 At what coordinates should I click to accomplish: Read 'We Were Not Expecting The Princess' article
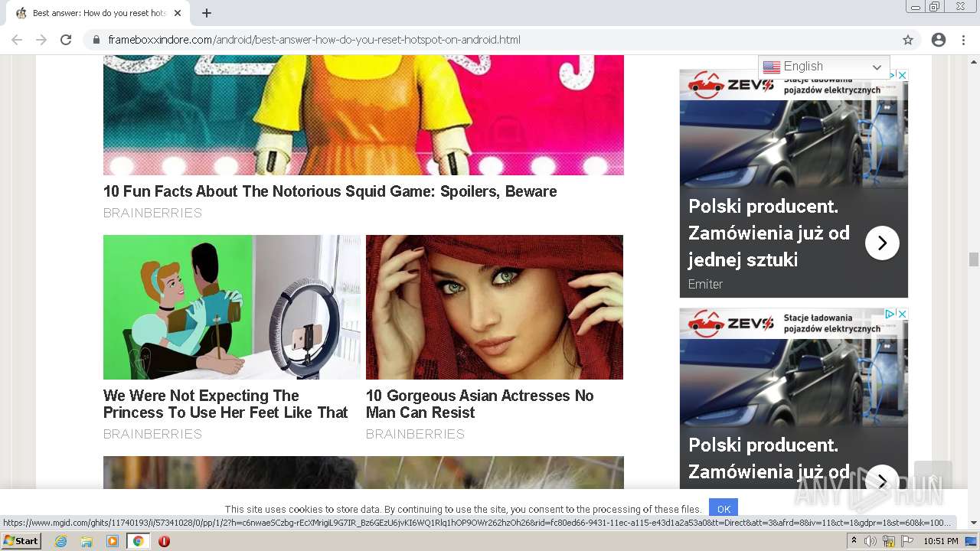click(x=226, y=404)
